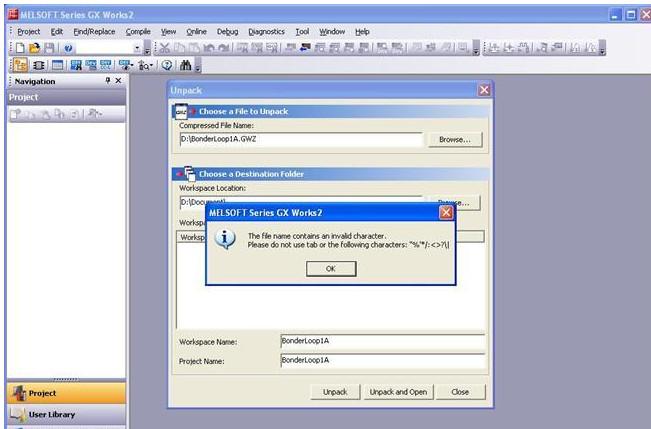Screen dimensions: 651x429
Task: Click Browse next to Compressed File Name
Action: coord(455,140)
